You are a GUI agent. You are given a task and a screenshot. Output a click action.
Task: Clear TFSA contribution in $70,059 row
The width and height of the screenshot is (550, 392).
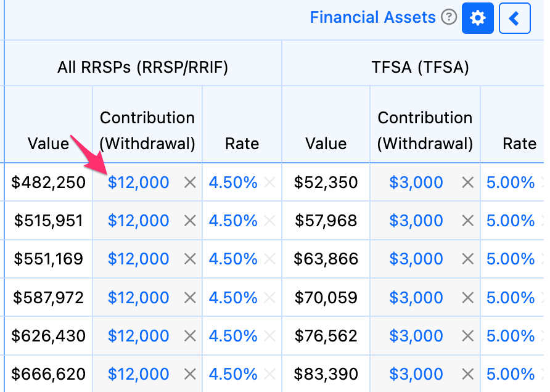tap(467, 297)
